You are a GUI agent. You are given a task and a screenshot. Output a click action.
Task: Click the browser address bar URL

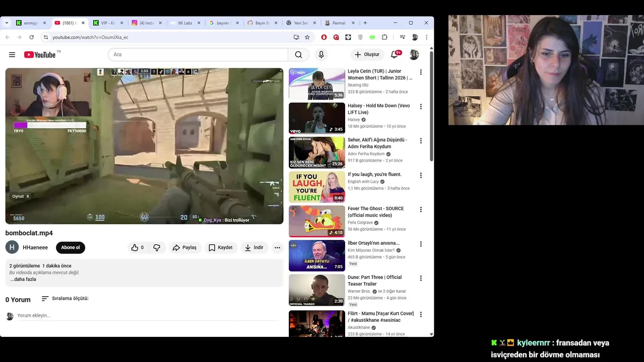click(91, 37)
